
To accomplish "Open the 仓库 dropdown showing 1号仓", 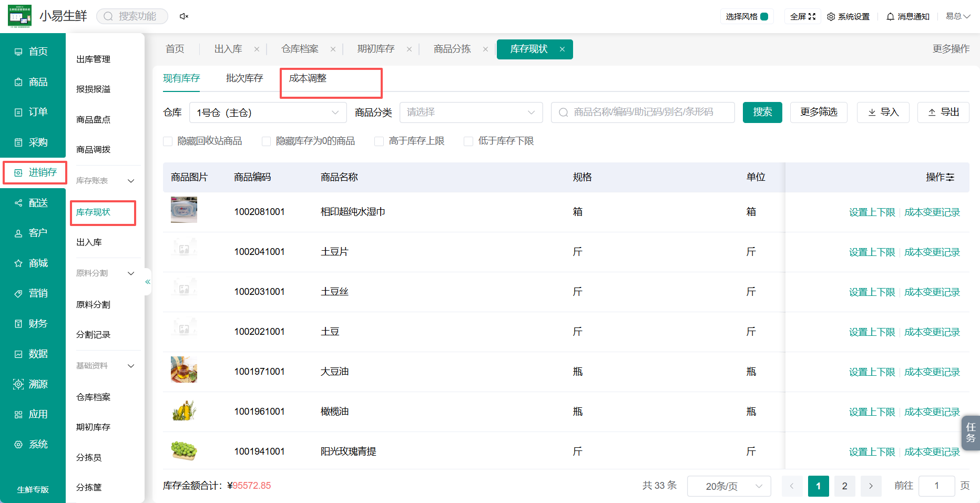I will pos(268,112).
